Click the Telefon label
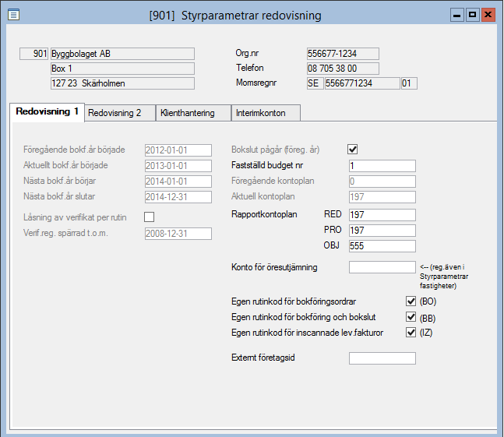The height and width of the screenshot is (437, 504). point(250,68)
